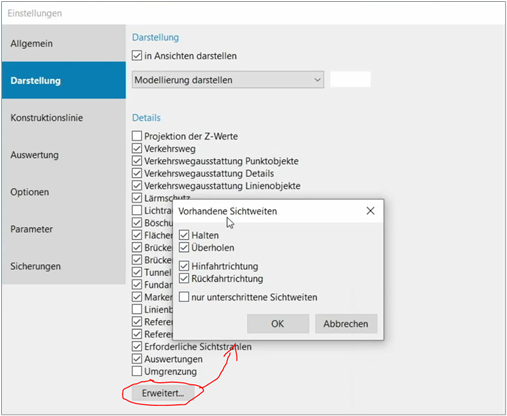Click the Abbrechen button
The height and width of the screenshot is (416, 507).
pos(346,324)
